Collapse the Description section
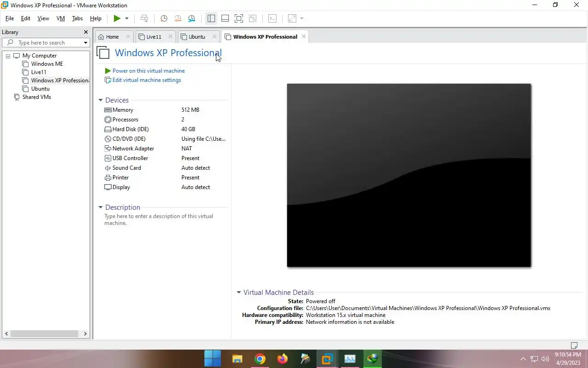Screen dimensions: 588x368 (x=101, y=207)
